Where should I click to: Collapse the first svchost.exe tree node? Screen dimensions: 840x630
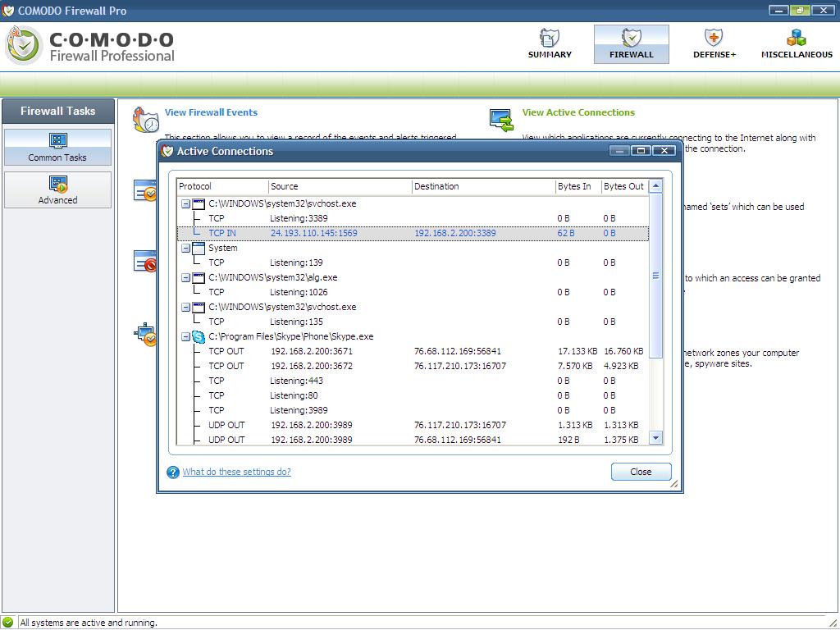185,203
